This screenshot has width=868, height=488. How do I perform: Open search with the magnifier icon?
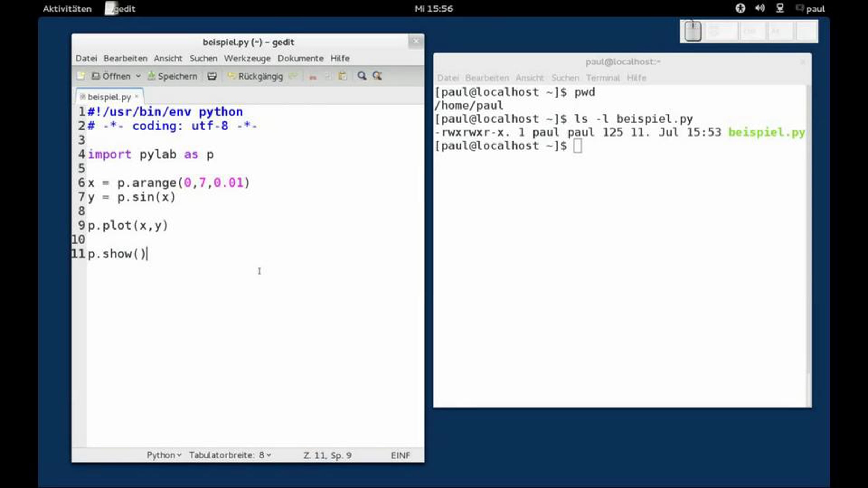click(x=362, y=76)
